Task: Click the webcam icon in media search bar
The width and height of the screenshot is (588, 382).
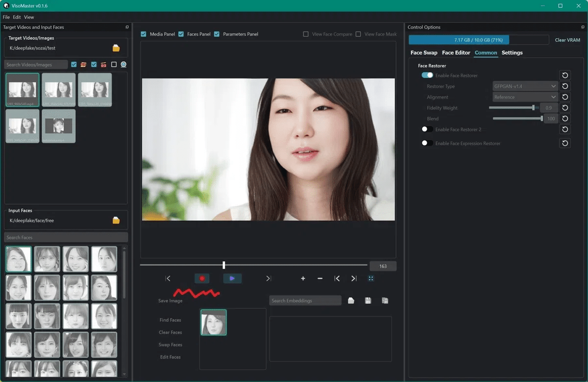Action: (123, 64)
